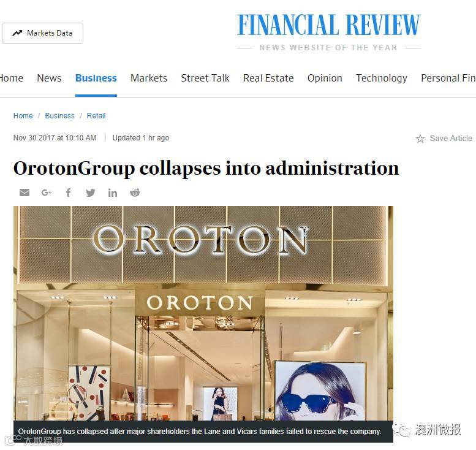
Task: Share article on Facebook
Action: 68,193
